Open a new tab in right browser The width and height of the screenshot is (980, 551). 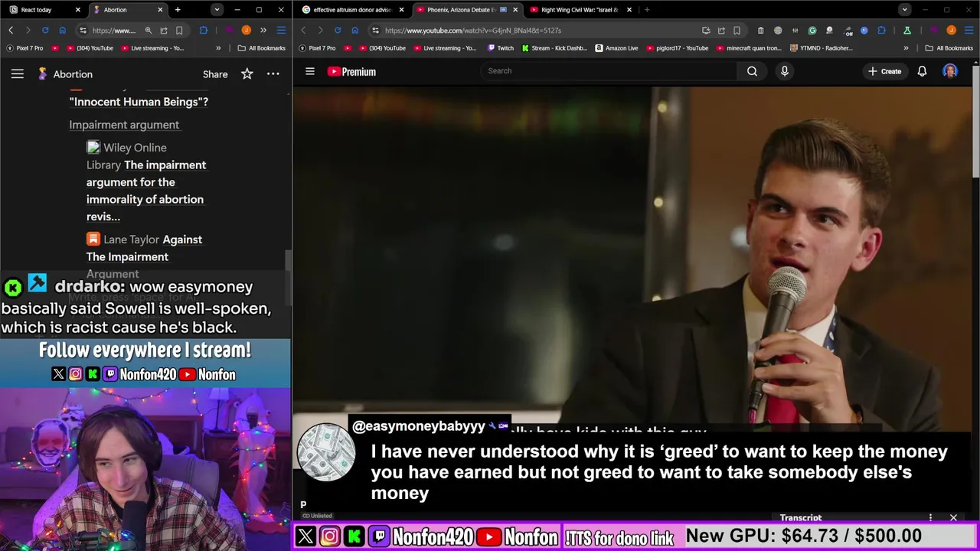(647, 10)
